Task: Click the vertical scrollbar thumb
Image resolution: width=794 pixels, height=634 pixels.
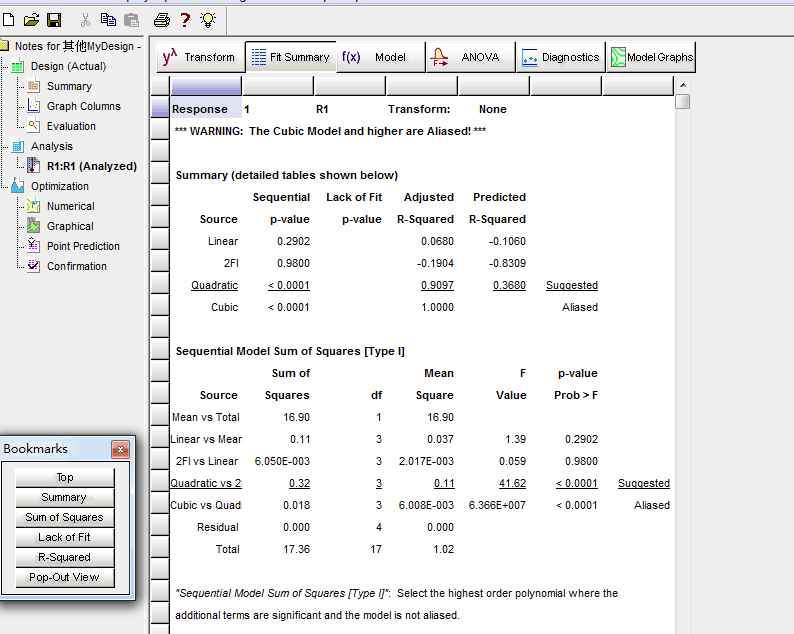Action: tap(683, 101)
